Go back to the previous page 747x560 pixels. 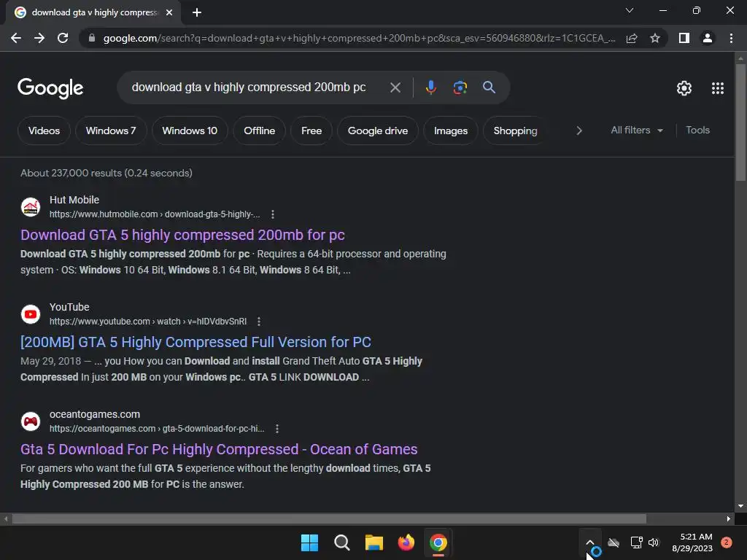pos(16,38)
